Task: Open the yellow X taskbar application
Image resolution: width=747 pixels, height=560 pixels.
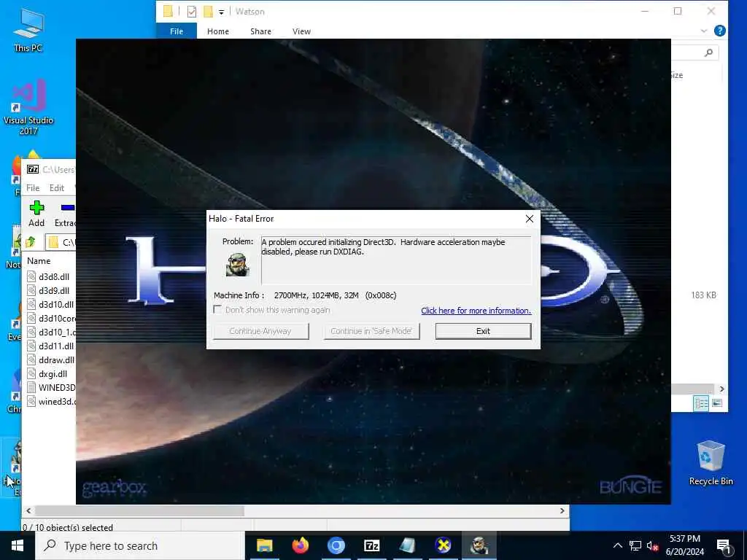Action: 443,545
